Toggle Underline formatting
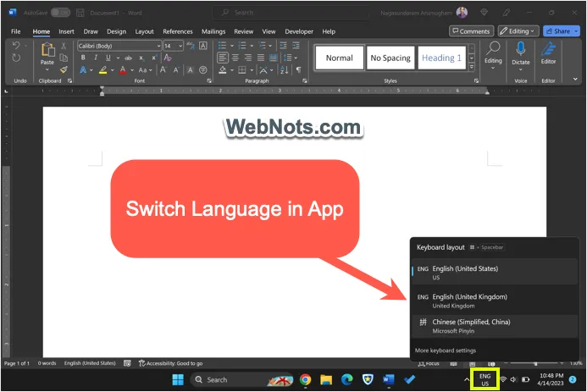 [108, 58]
